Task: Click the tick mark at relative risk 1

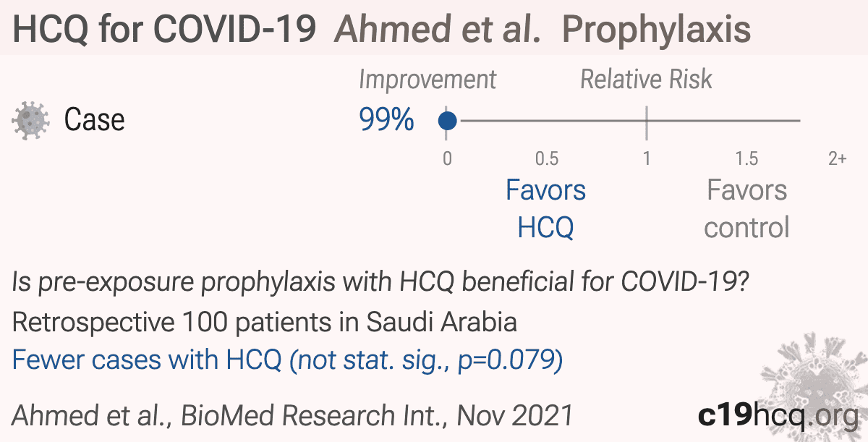Action: (x=646, y=120)
